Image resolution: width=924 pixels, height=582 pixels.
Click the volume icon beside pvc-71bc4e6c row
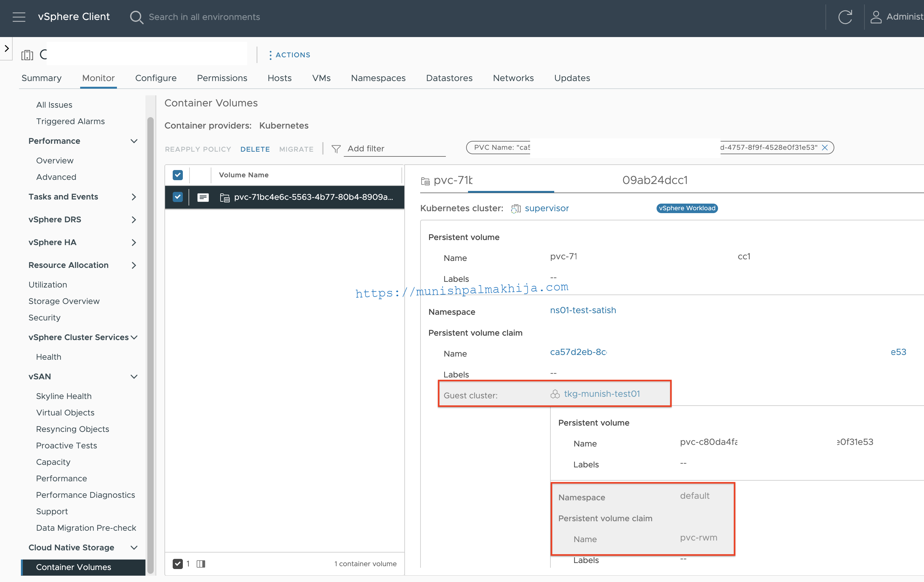[x=225, y=198]
